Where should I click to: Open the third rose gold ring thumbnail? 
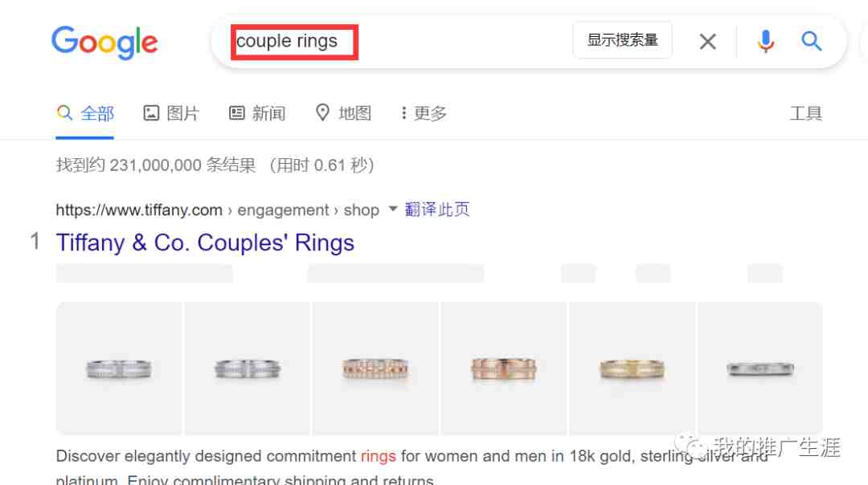(375, 369)
